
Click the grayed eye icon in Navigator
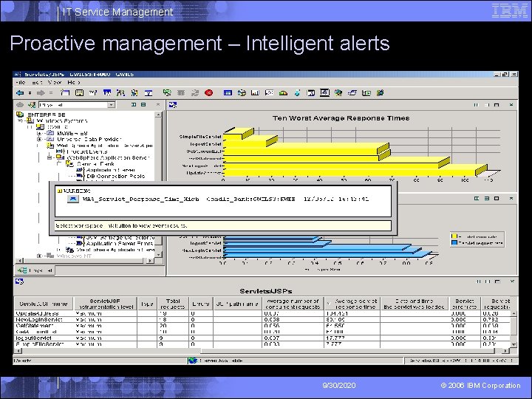(20, 105)
